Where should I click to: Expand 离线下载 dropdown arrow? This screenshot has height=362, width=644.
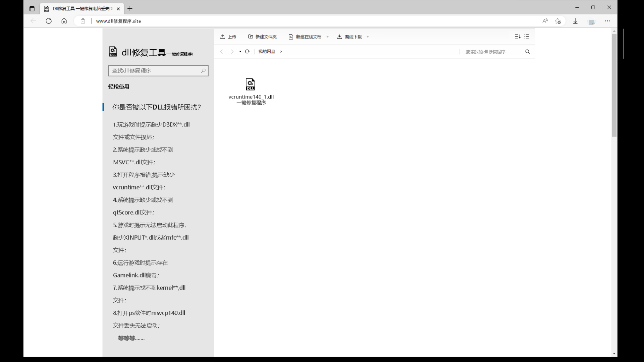tap(368, 37)
